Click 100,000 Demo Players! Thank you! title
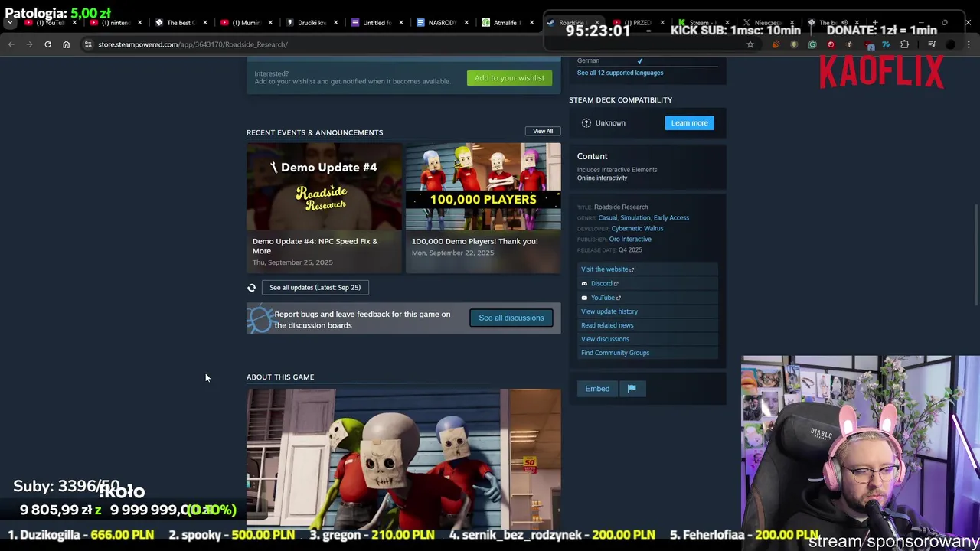Screen dimensions: 980x551 tap(475, 242)
